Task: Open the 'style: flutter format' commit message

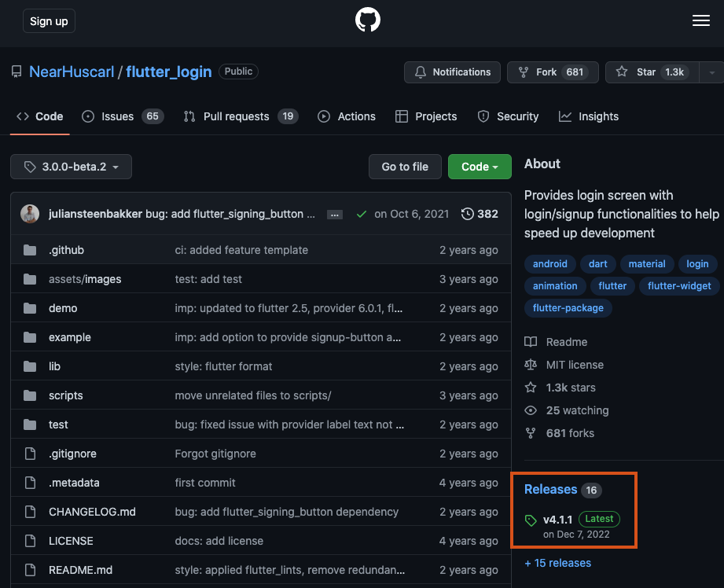Action: tap(223, 366)
